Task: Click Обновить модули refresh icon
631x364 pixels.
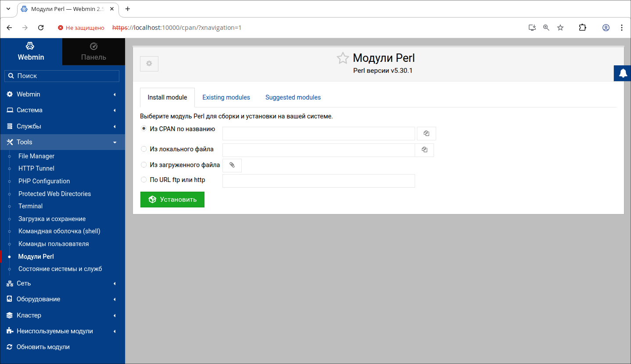Action: (x=10, y=347)
